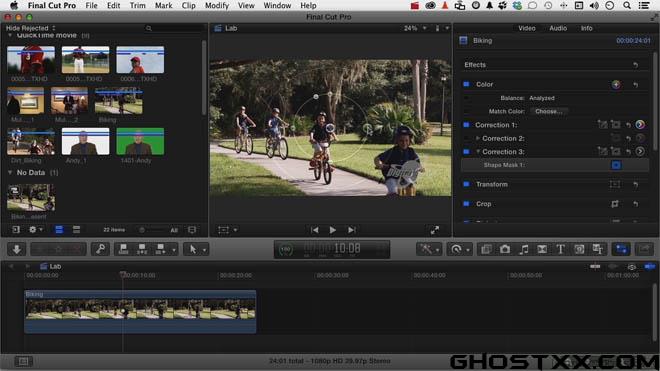The image size is (660, 371).
Task: Click the viewer fullscreen arrows icon
Action: [435, 230]
